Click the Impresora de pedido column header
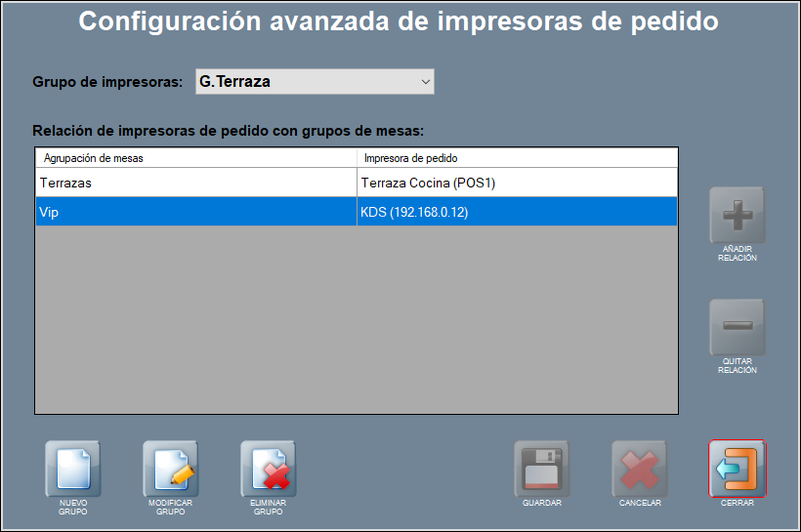 (x=517, y=157)
